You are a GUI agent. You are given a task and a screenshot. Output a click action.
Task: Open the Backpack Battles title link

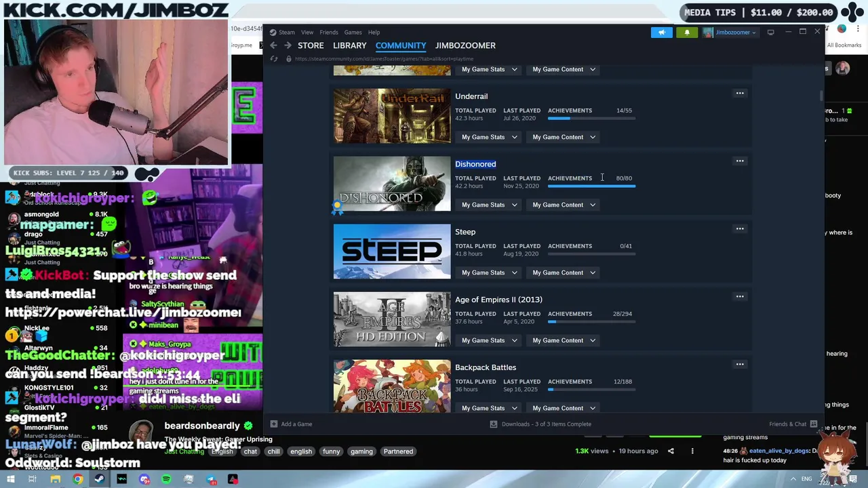pos(486,367)
